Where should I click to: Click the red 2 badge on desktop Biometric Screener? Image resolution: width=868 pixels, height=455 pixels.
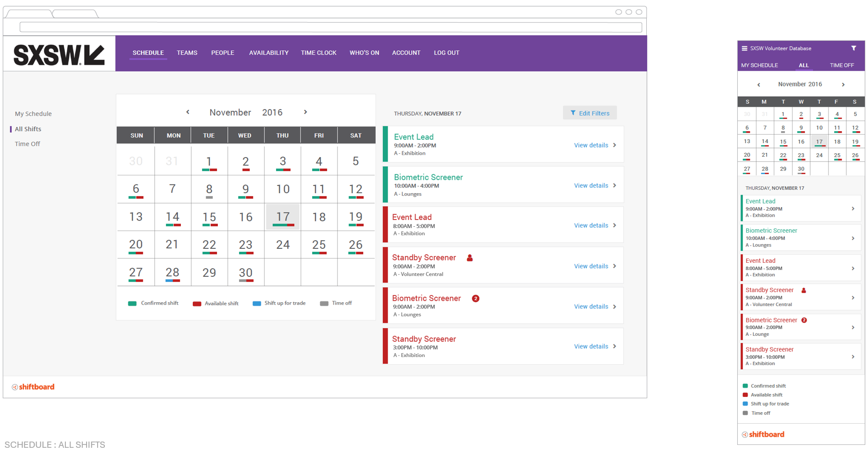point(476,298)
